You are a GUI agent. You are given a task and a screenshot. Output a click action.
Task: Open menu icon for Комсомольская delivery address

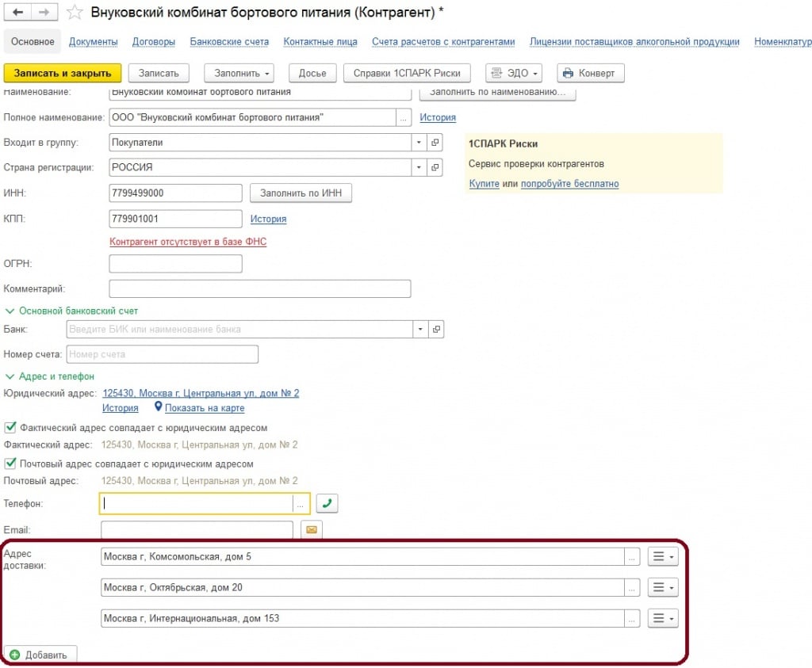pos(663,557)
